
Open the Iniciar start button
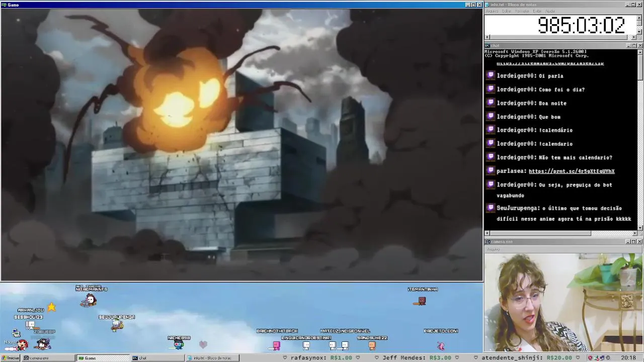tap(10, 358)
